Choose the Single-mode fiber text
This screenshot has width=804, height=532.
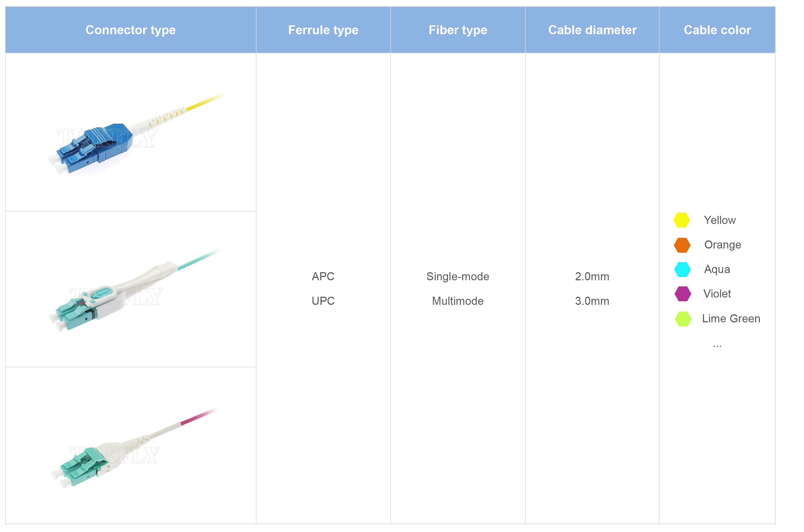pyautogui.click(x=458, y=277)
